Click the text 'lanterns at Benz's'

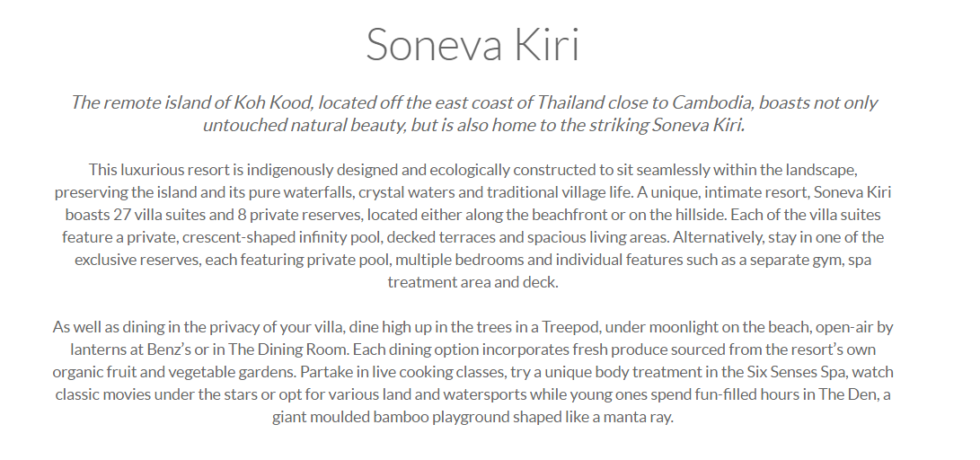tap(130, 349)
